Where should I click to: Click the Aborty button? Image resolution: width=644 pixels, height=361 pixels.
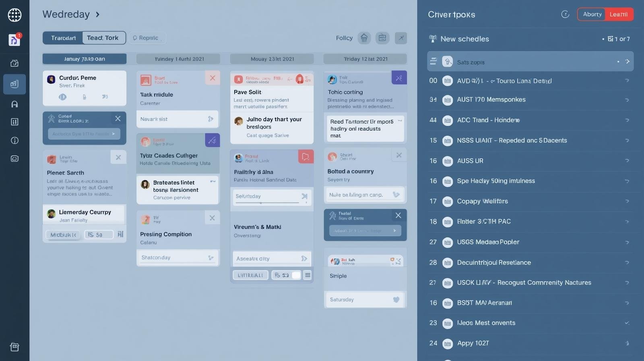tap(592, 15)
